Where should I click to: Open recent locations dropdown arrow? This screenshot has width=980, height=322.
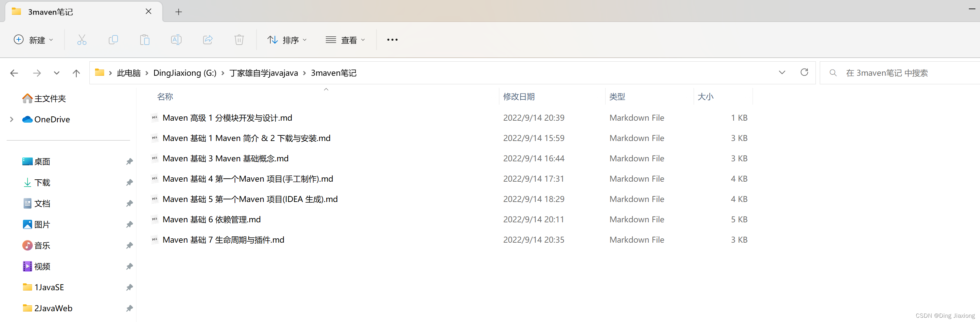coord(57,73)
